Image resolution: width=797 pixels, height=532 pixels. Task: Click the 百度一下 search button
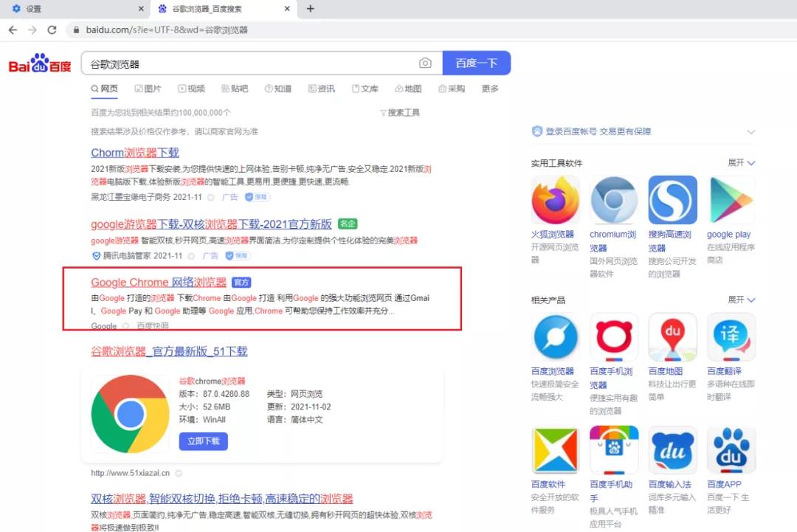pyautogui.click(x=476, y=63)
